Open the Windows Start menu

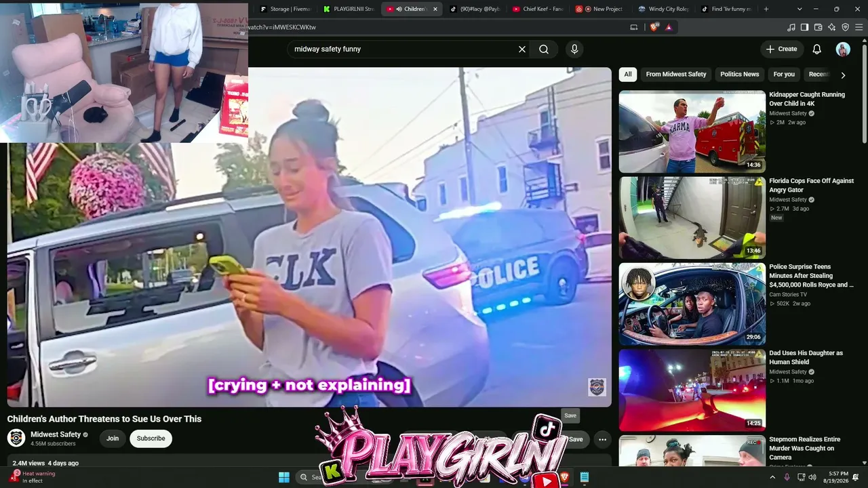284,477
